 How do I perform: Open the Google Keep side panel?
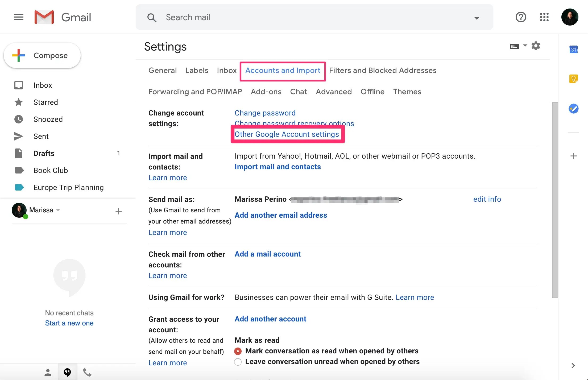point(573,79)
